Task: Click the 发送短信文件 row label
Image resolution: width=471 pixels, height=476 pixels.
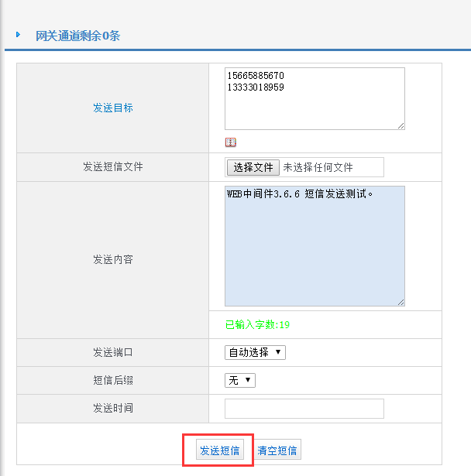Action: pyautogui.click(x=113, y=166)
